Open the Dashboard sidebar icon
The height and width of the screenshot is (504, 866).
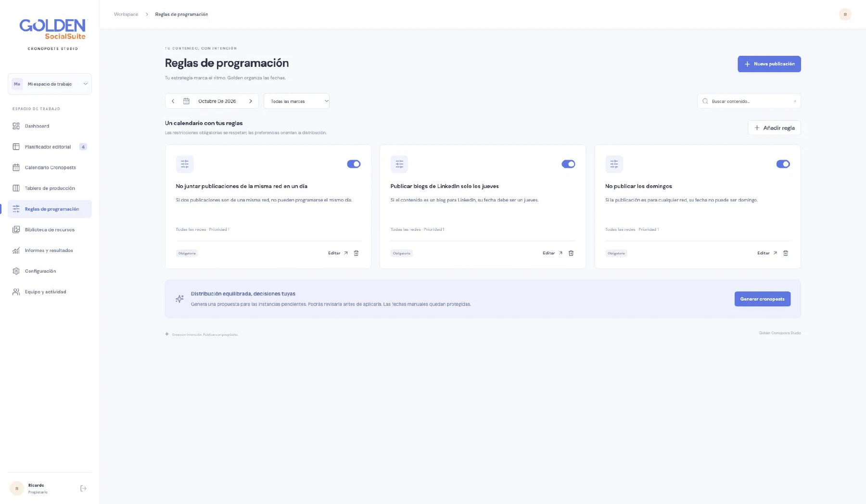(16, 126)
